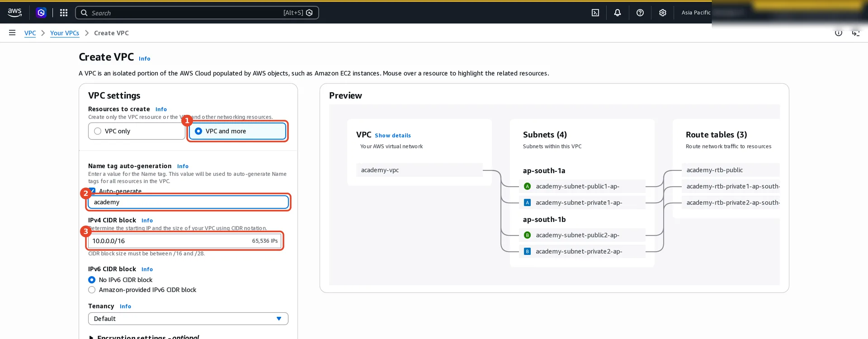Open Info link for Resources to create
The height and width of the screenshot is (339, 868).
click(161, 109)
